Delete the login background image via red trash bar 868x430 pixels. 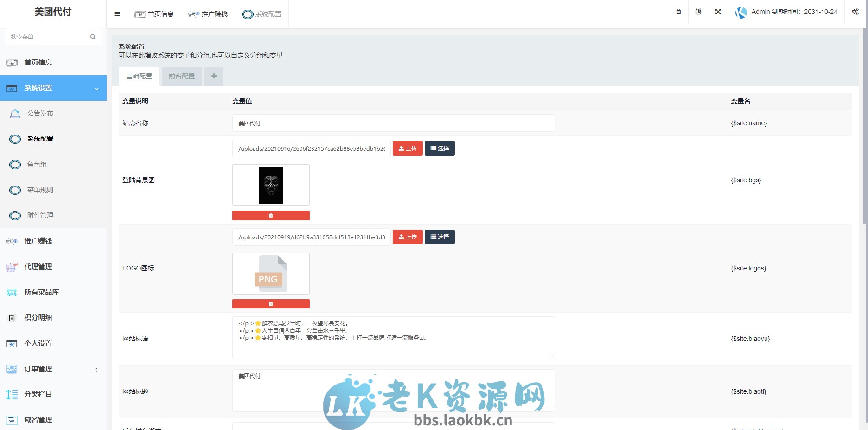click(x=271, y=215)
